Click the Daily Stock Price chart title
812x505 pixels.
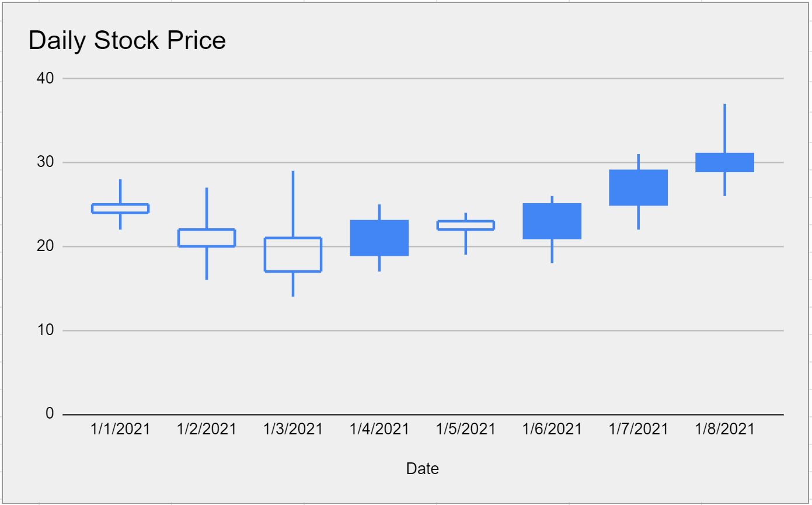click(x=127, y=41)
